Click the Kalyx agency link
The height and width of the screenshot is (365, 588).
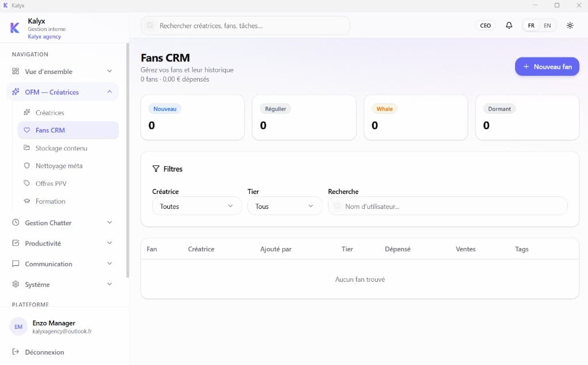(44, 36)
